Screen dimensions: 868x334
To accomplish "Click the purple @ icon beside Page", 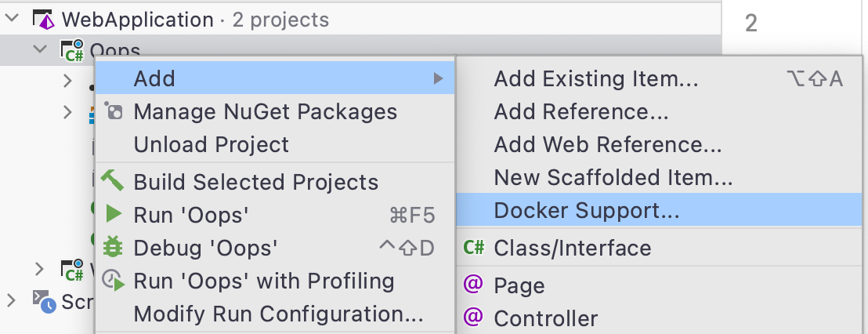I will tap(472, 284).
